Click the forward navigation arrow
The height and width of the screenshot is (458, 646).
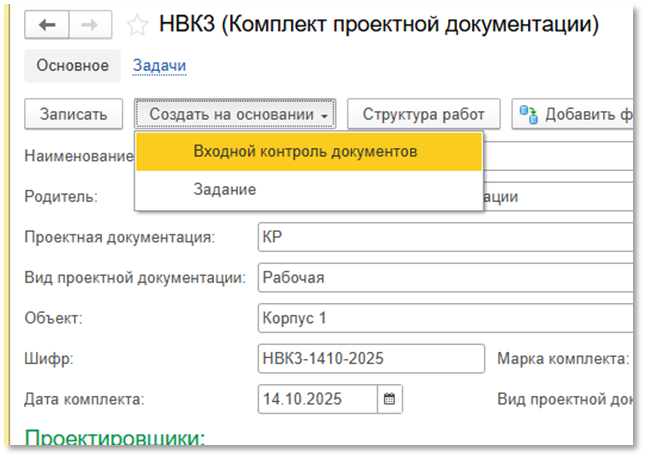[90, 24]
